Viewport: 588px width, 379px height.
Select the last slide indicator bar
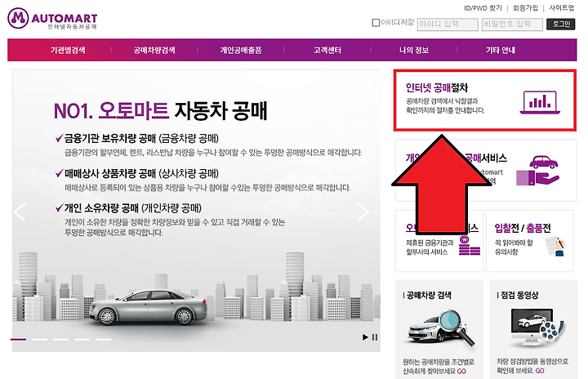pyautogui.click(x=104, y=339)
